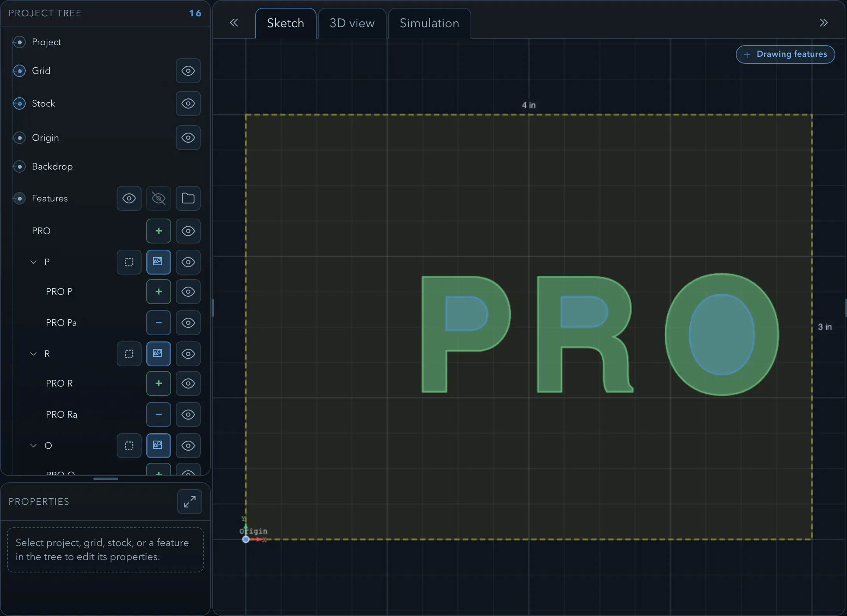Click the divider handle between tree and properties
Viewport: 847px width, 616px height.
(105, 479)
